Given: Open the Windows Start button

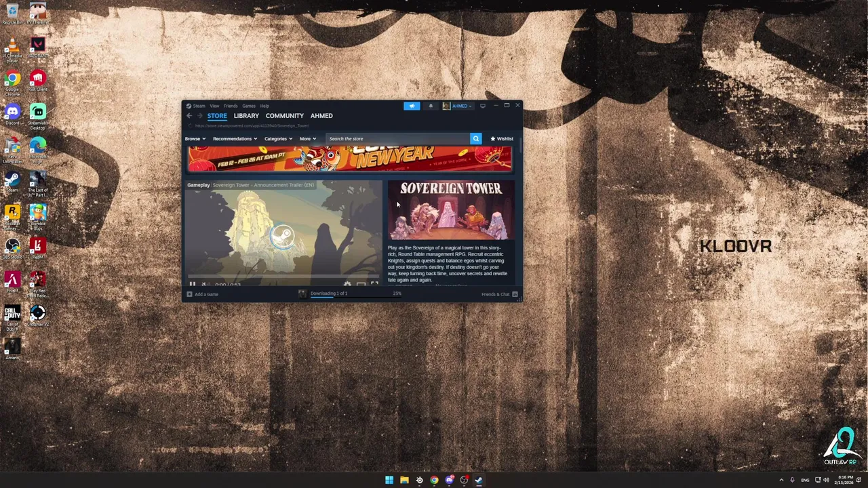Looking at the screenshot, I should 389,480.
